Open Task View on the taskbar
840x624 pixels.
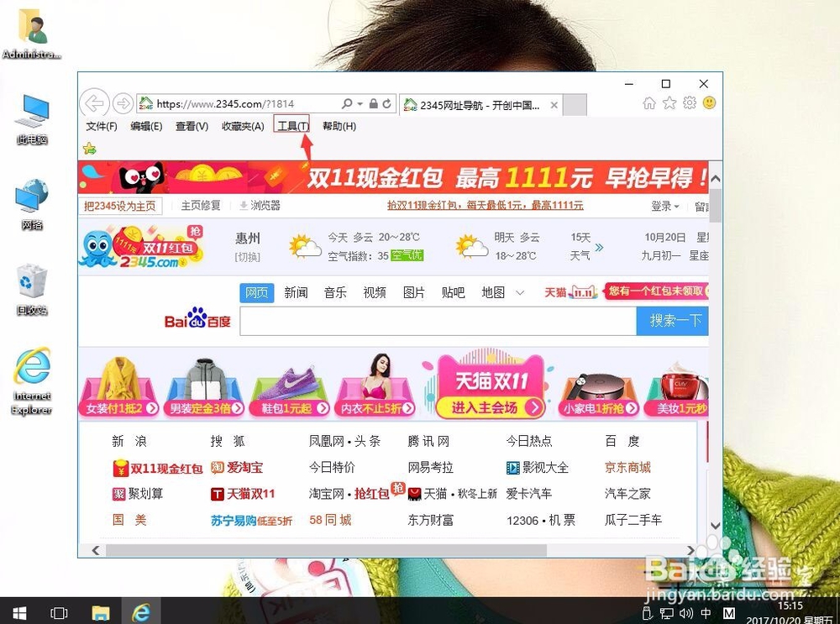[x=59, y=612]
